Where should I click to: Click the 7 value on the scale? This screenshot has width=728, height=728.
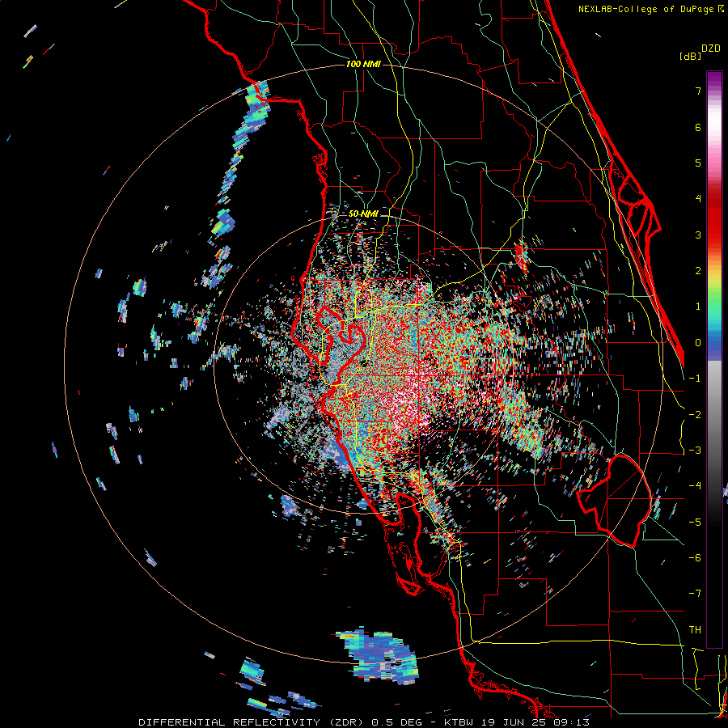[698, 91]
